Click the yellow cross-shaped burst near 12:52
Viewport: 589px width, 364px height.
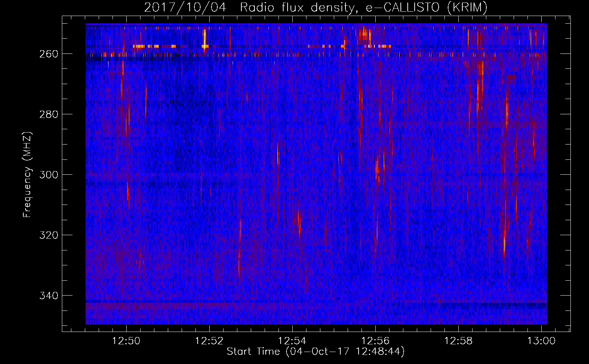[x=205, y=41]
